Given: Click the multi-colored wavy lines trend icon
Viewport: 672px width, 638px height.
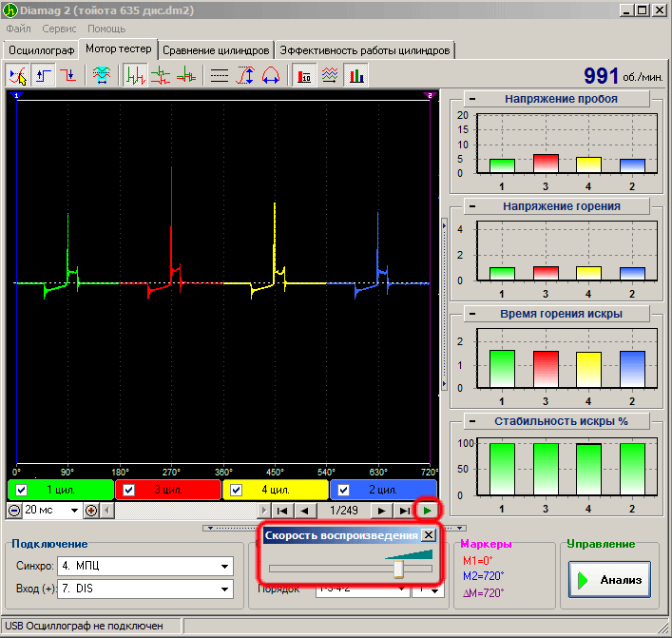Looking at the screenshot, I should (330, 75).
